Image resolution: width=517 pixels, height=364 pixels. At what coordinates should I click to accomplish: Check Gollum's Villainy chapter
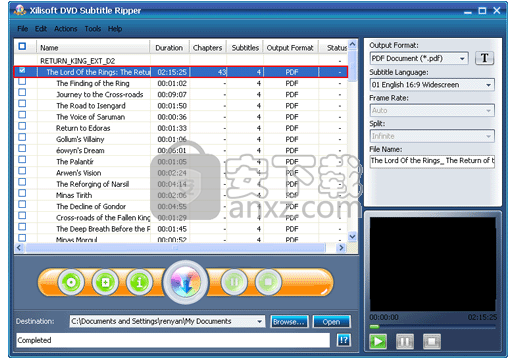click(x=22, y=137)
